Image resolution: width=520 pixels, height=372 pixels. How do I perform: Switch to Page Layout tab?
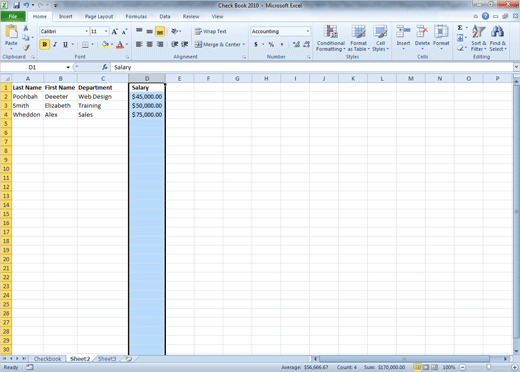click(x=99, y=16)
